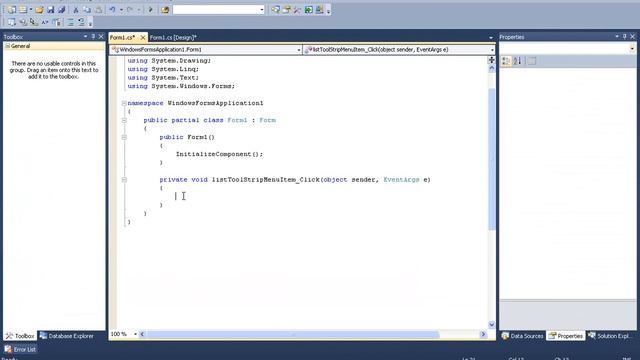The image size is (640, 360).
Task: Click the editor scroll up arrow
Action: click(491, 69)
